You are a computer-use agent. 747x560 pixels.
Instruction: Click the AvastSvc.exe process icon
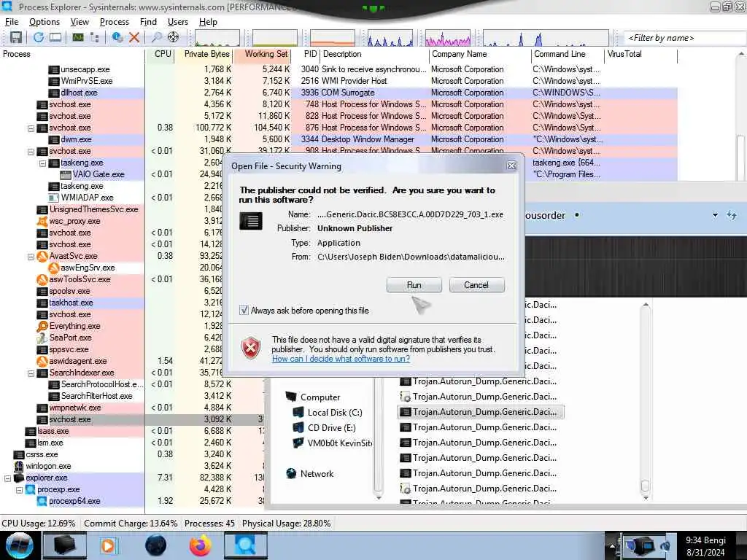(x=42, y=256)
